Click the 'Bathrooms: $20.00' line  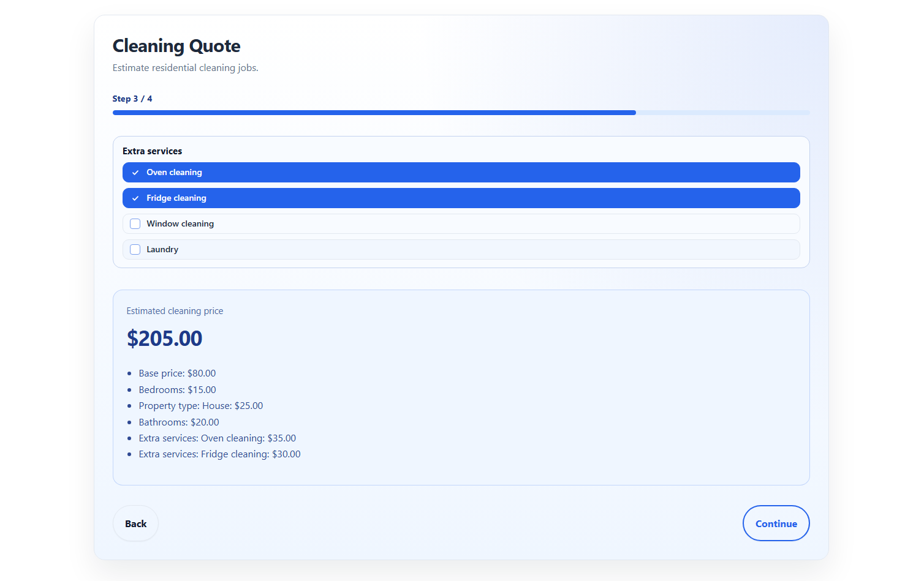(179, 422)
